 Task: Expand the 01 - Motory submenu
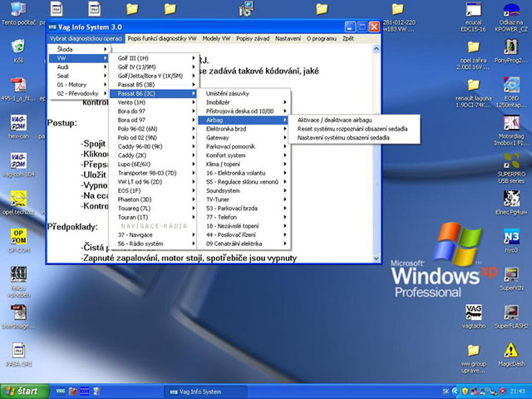point(79,85)
